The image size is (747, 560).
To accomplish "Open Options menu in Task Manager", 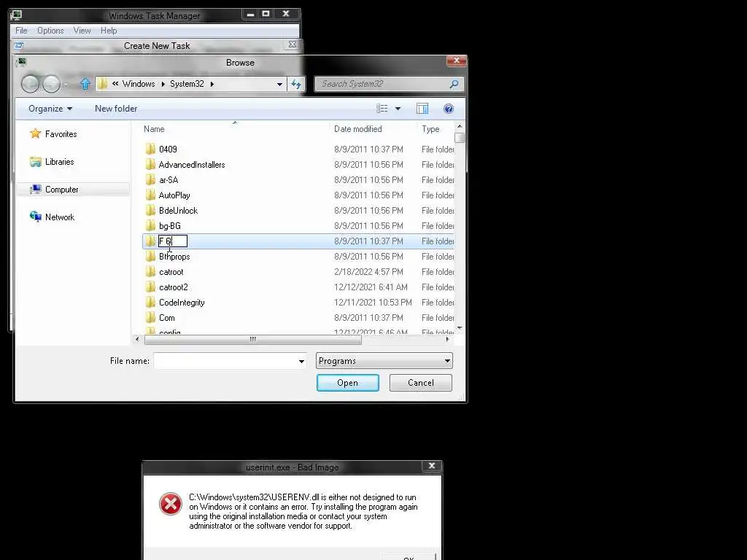I will point(50,31).
